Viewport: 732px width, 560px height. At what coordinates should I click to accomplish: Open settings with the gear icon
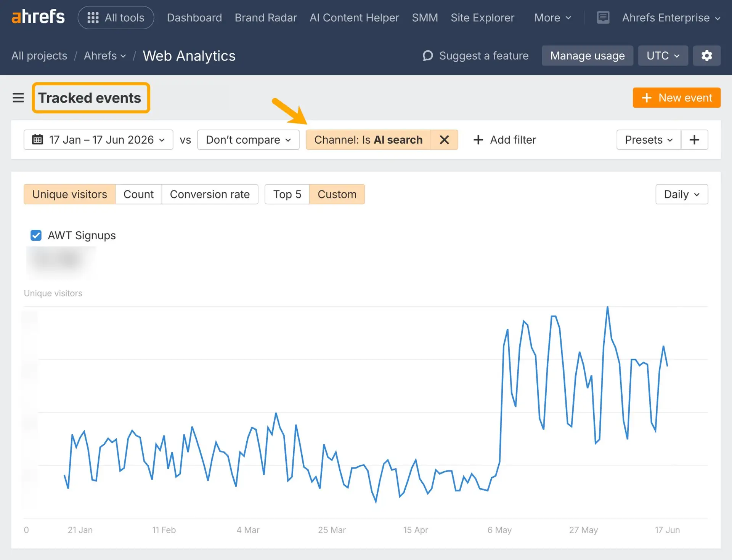click(x=706, y=56)
